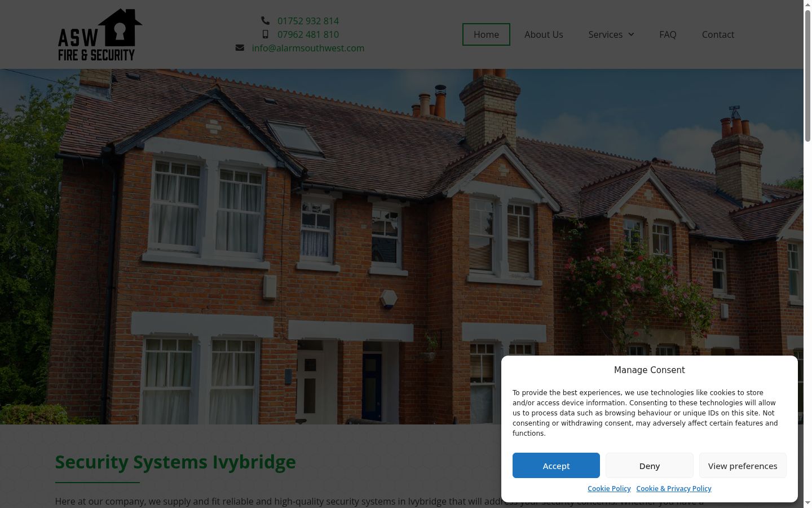
Task: Accept cookies in Manage Consent dialog
Action: pyautogui.click(x=556, y=466)
